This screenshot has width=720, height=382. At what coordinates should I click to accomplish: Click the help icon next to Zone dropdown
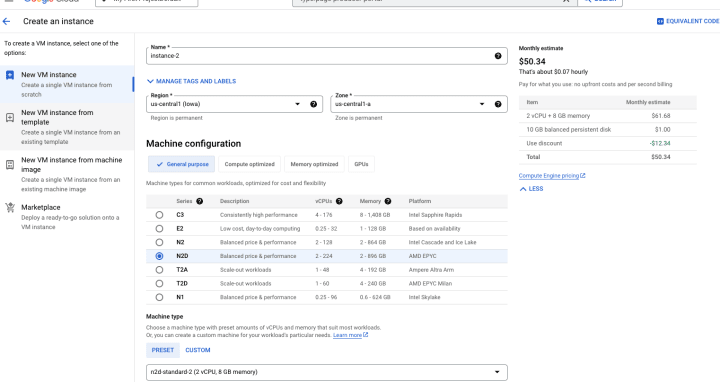click(498, 104)
